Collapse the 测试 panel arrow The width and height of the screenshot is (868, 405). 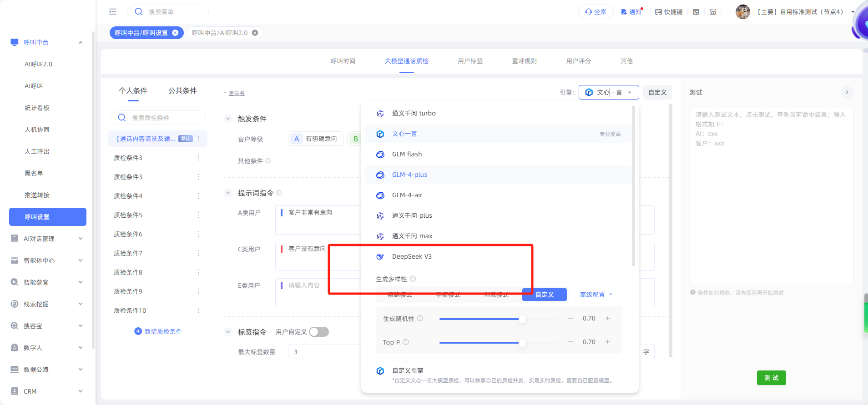[x=847, y=92]
